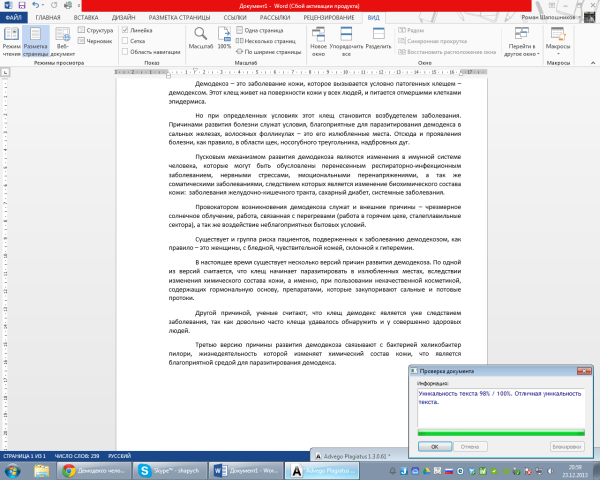600x480 pixels.
Task: Switch to Draft view (Черновик)
Action: (x=95, y=41)
